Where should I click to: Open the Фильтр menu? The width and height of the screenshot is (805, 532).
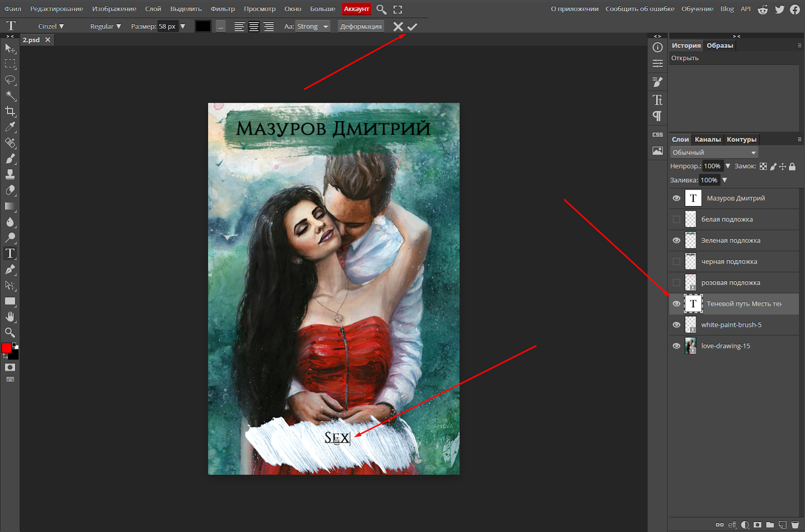(x=223, y=9)
